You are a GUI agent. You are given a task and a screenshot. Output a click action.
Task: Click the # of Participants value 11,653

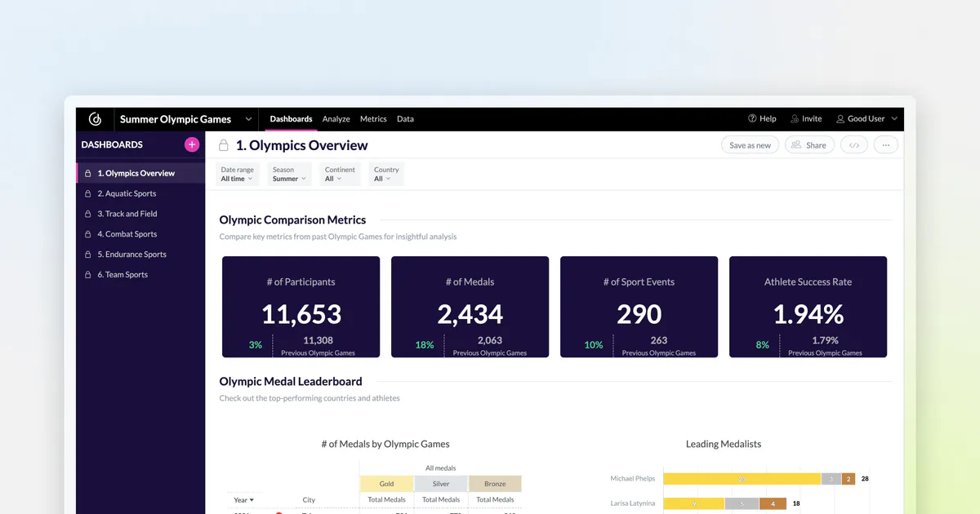coord(301,314)
